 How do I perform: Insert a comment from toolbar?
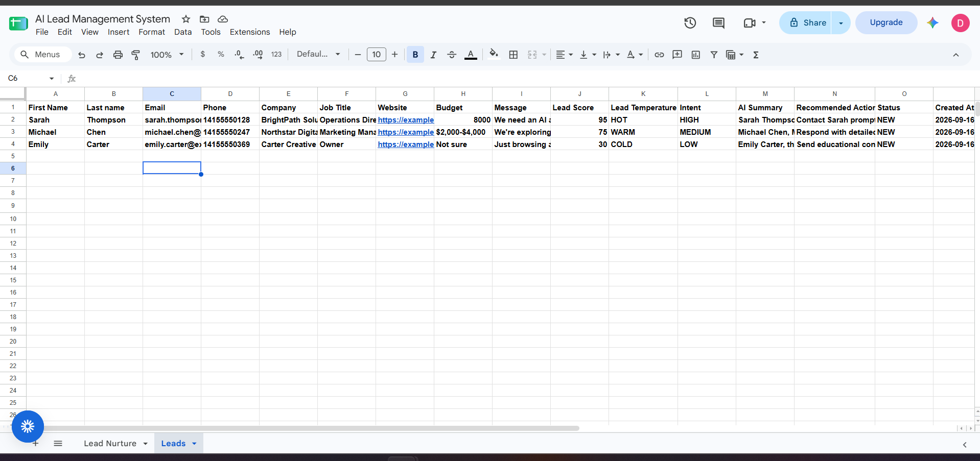click(x=678, y=55)
